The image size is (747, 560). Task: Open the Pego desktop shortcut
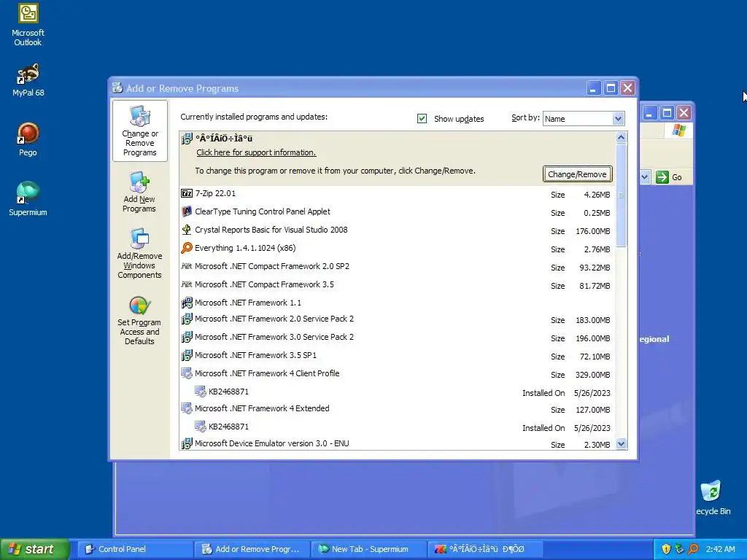click(x=28, y=139)
